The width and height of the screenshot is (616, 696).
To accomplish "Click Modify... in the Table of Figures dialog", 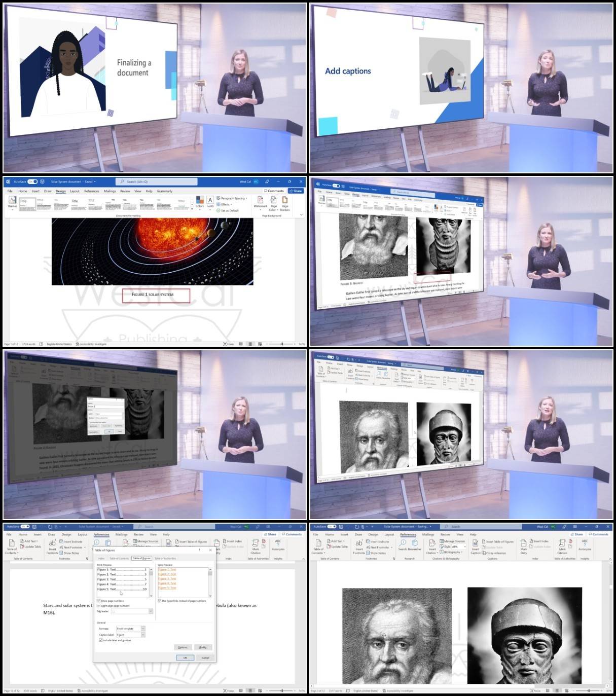I will click(x=203, y=647).
